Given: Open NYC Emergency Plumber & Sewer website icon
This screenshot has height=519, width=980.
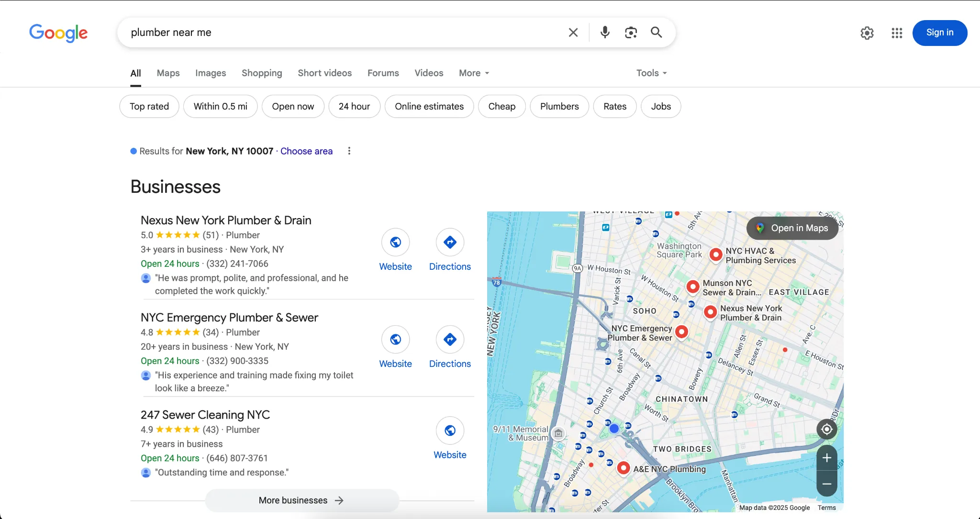Looking at the screenshot, I should 395,339.
